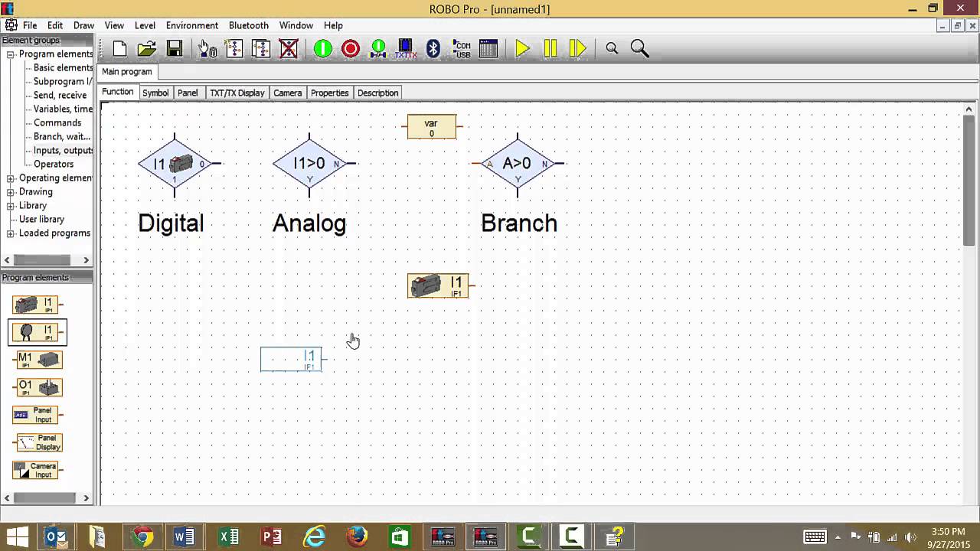Open the Draw menu

84,25
